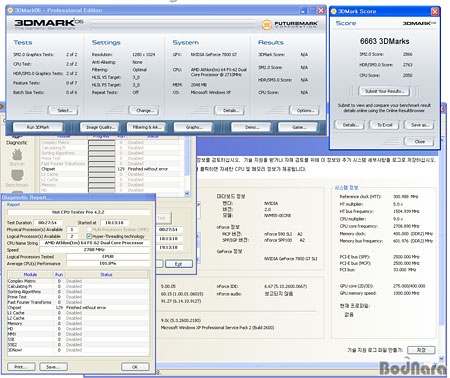Click Started at time field in Diagnostic Report
The width and height of the screenshot is (450, 378).
coord(114,223)
